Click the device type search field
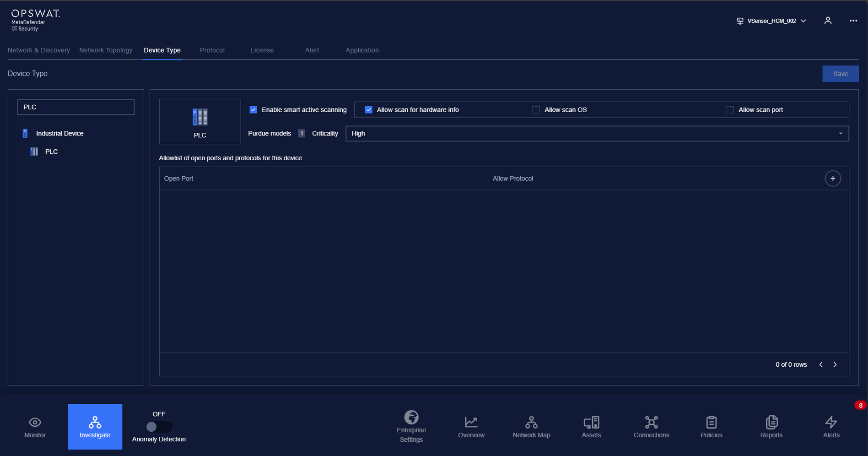 pyautogui.click(x=76, y=107)
